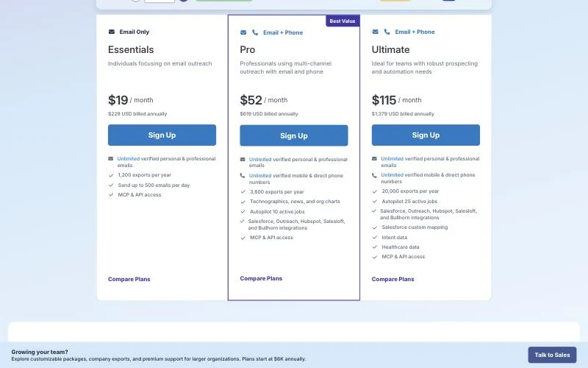This screenshot has width=588, height=368.
Task: Sign up for the Essentials plan
Action: point(162,135)
